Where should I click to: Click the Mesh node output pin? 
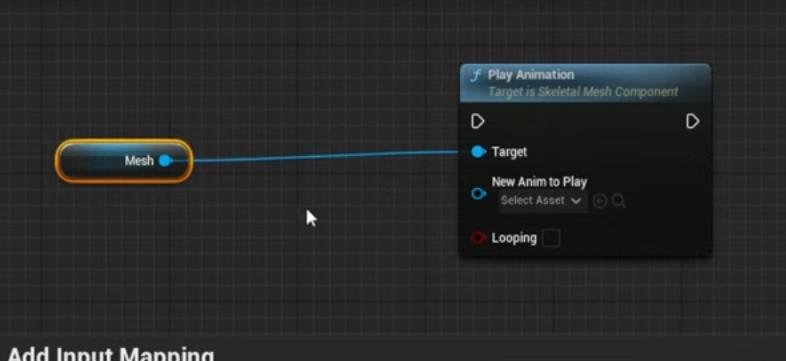point(165,160)
